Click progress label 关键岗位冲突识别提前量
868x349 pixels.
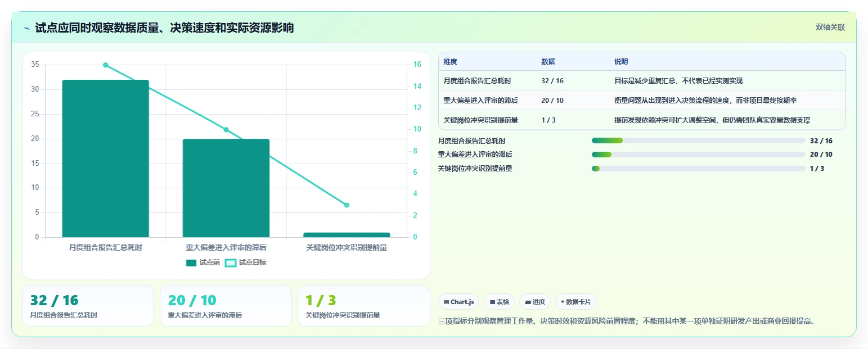[475, 169]
